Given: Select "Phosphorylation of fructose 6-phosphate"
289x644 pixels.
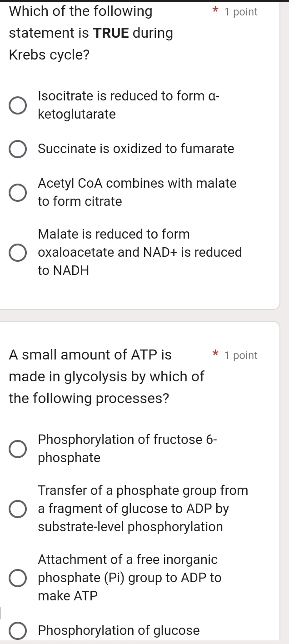Looking at the screenshot, I should [17, 449].
